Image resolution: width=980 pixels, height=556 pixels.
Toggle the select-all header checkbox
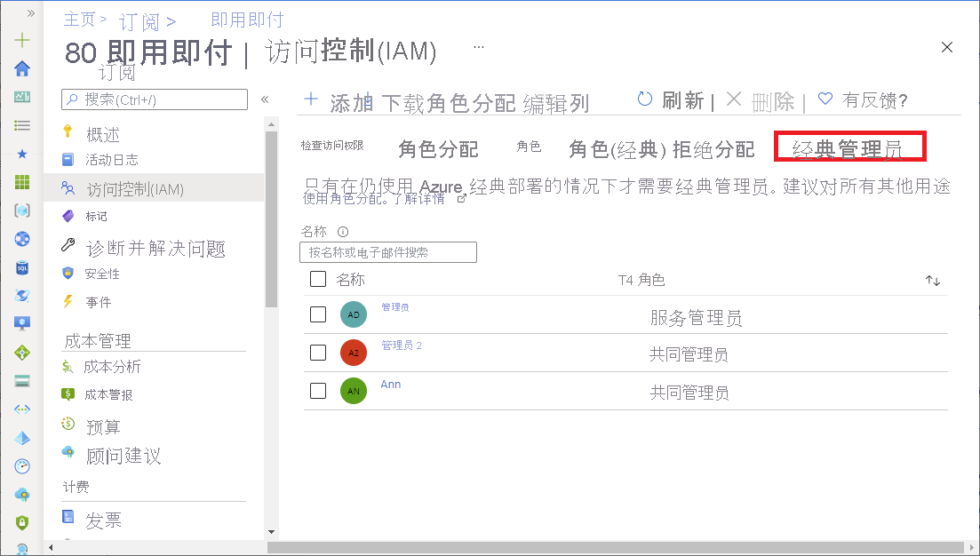(318, 279)
